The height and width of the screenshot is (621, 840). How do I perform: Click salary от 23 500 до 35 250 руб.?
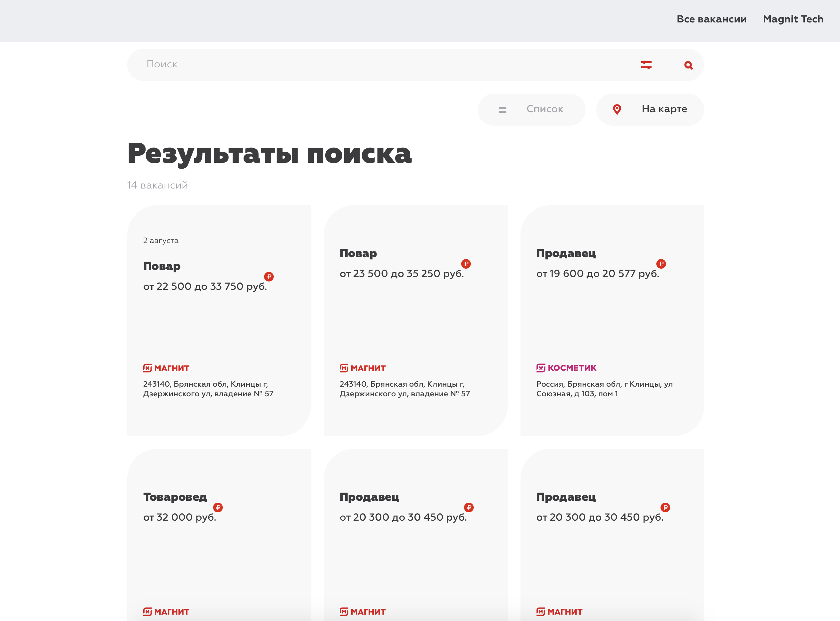coord(402,274)
